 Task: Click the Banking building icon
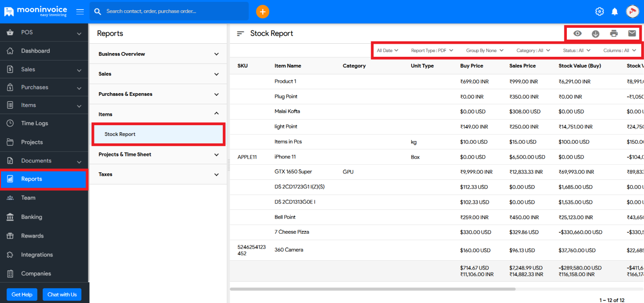[10, 217]
